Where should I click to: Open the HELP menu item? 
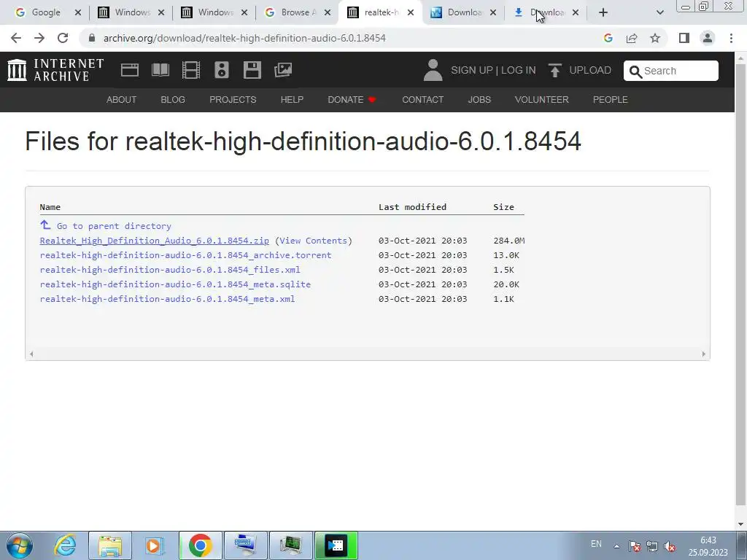(292, 99)
